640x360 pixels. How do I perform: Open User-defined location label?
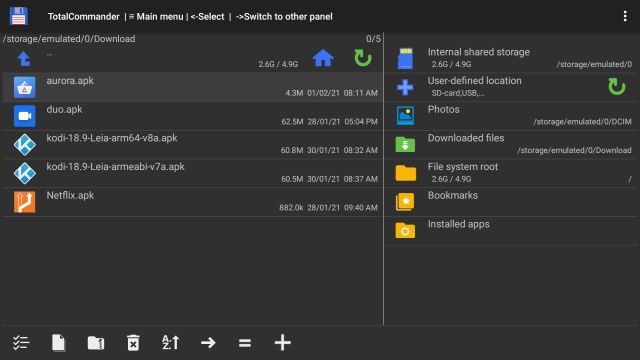[475, 80]
